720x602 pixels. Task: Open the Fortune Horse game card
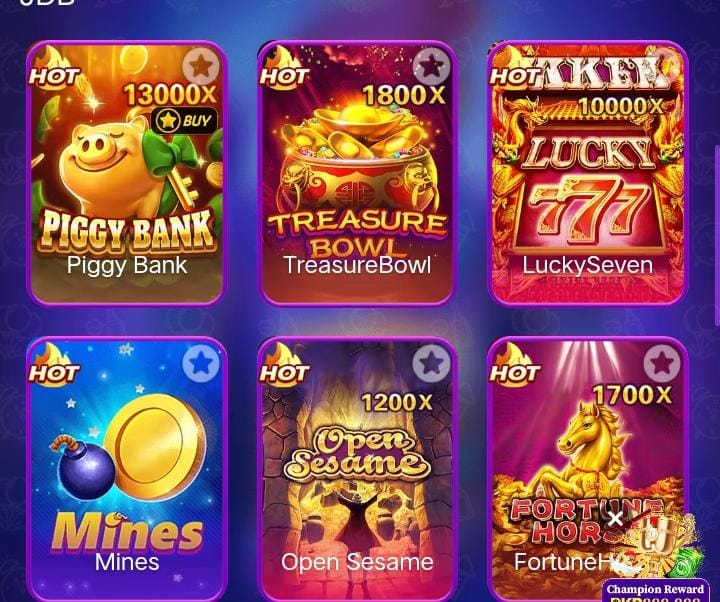[x=588, y=469]
